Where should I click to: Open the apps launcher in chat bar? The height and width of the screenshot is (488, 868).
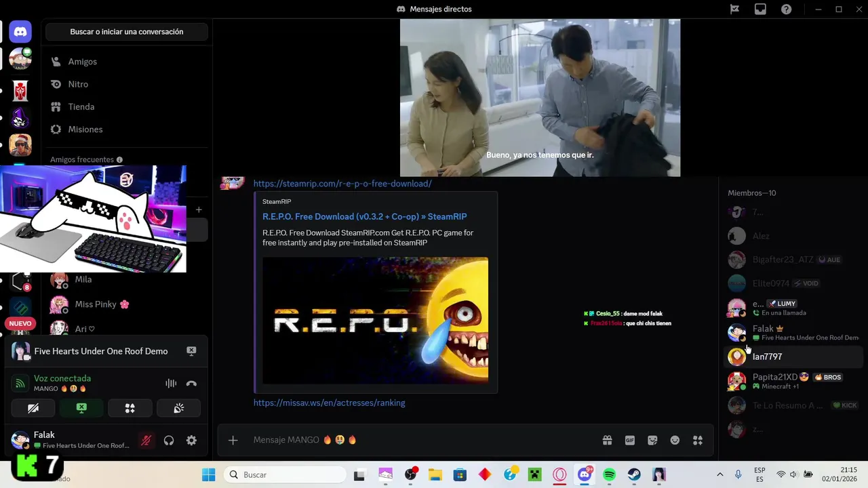[698, 441]
